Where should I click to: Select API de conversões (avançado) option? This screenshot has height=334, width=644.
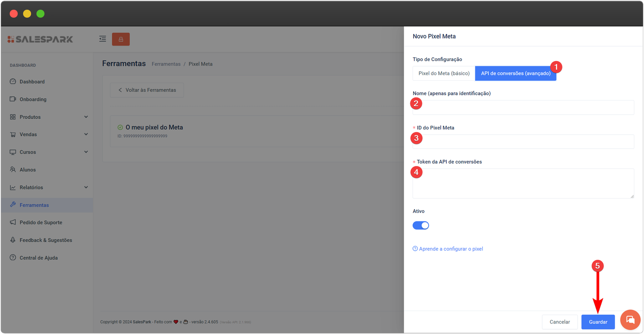(x=515, y=74)
